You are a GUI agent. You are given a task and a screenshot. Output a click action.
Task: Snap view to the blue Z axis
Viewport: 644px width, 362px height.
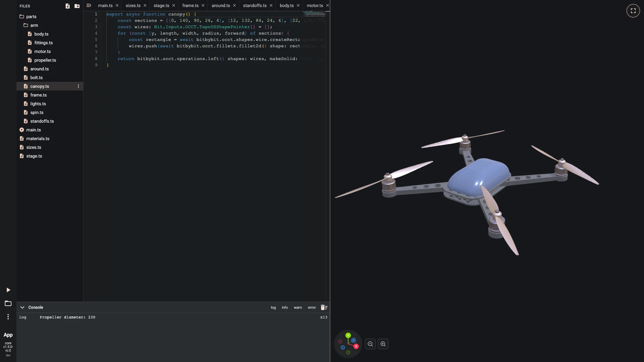point(353,340)
